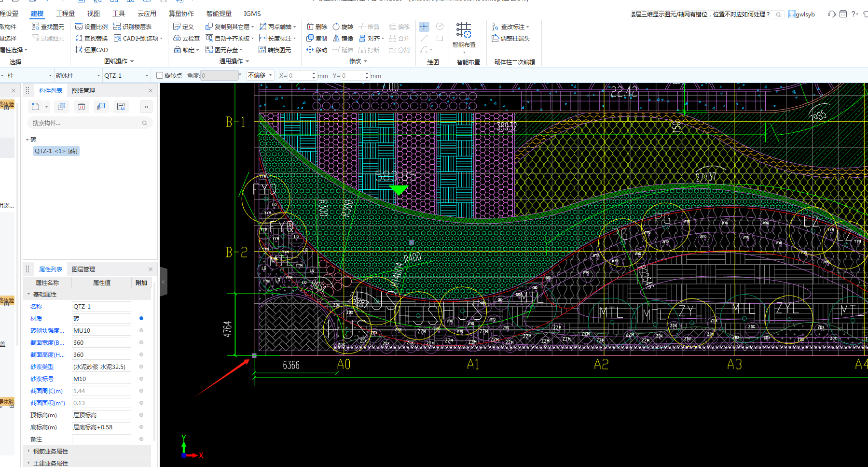Toggle the 附加 marker for 截面宽度 row
This screenshot has height=467, width=868.
click(141, 342)
